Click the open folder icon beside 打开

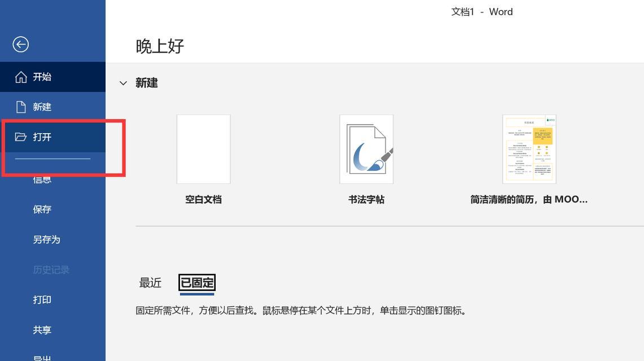tap(21, 137)
